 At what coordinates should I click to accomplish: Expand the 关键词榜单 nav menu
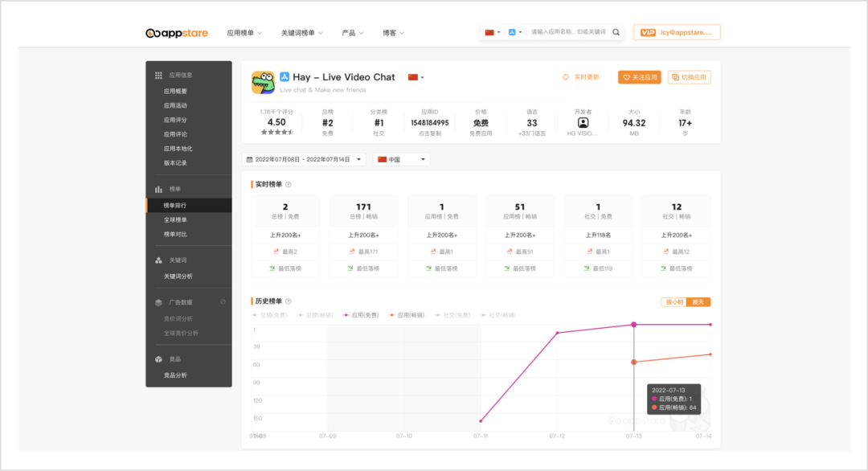(301, 33)
